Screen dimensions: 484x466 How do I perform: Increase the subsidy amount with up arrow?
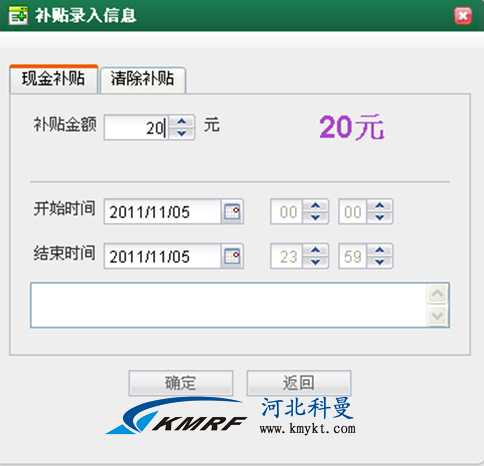(182, 122)
